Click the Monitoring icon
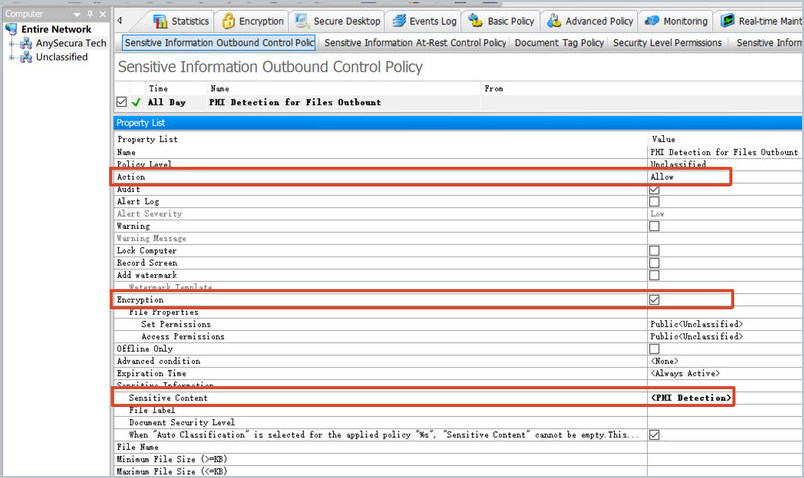 [x=652, y=21]
